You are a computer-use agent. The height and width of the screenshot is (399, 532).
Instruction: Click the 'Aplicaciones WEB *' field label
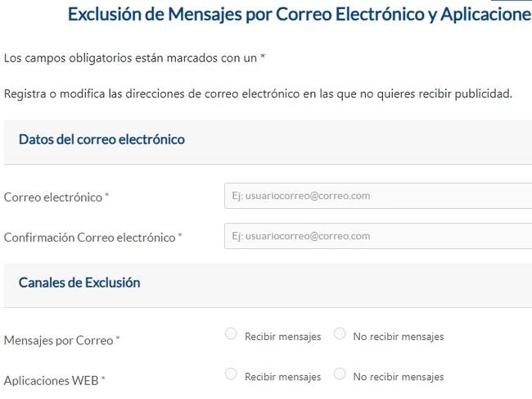(x=52, y=380)
